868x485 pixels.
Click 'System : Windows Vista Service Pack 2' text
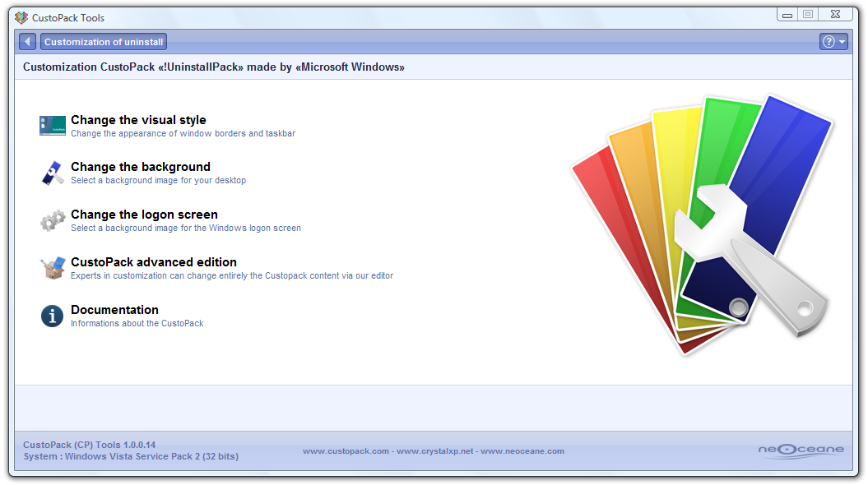[131, 456]
